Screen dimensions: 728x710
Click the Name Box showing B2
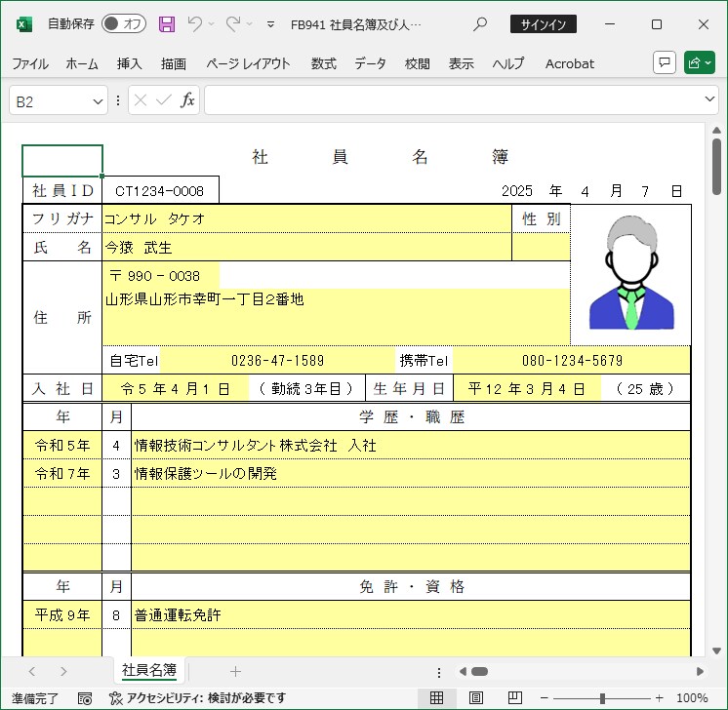tap(50, 100)
